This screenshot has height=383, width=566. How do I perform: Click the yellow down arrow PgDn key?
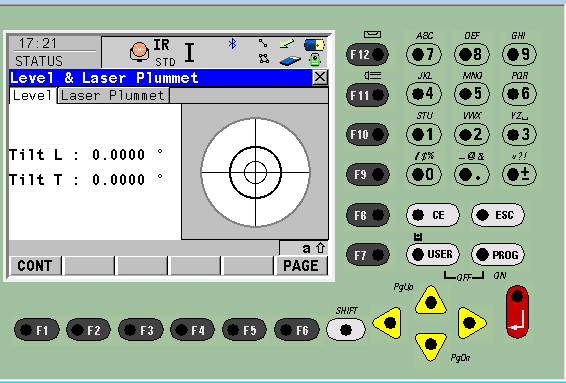(x=431, y=346)
